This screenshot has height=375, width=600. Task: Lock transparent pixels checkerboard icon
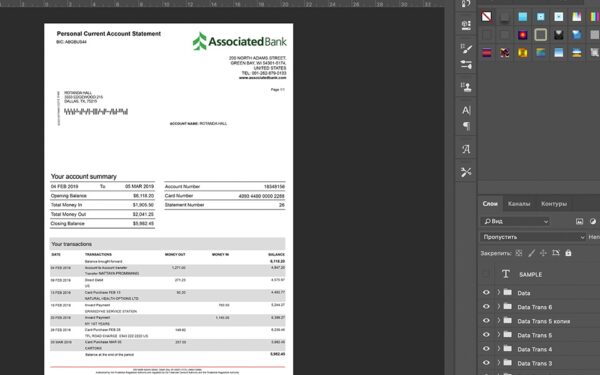coord(519,253)
